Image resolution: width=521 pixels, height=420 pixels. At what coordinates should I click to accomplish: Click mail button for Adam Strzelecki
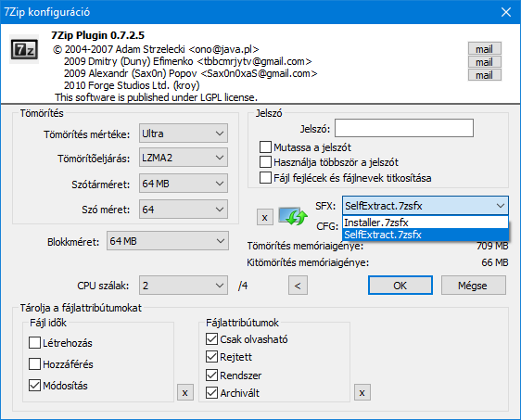[x=485, y=49]
